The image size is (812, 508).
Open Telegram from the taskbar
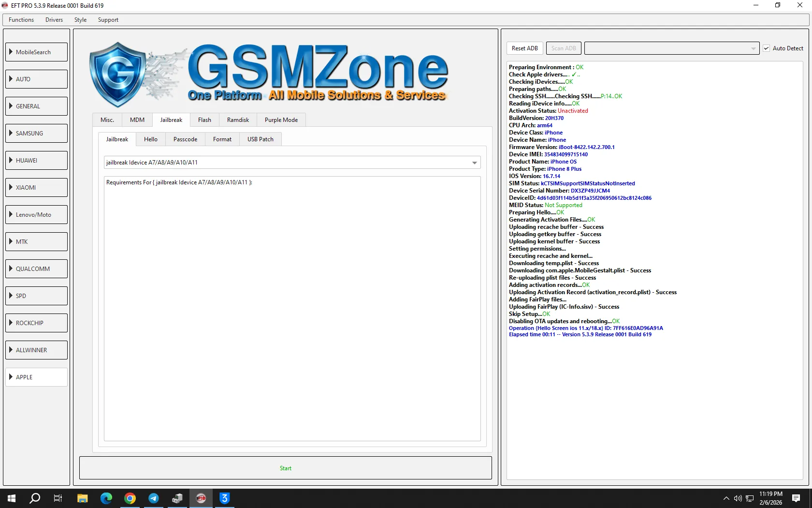point(154,498)
